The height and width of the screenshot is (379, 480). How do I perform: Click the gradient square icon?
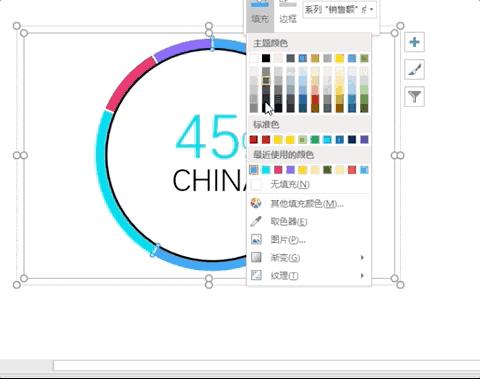256,257
